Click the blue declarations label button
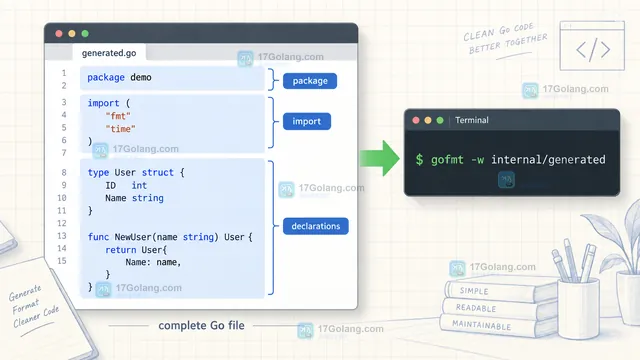 pos(316,226)
